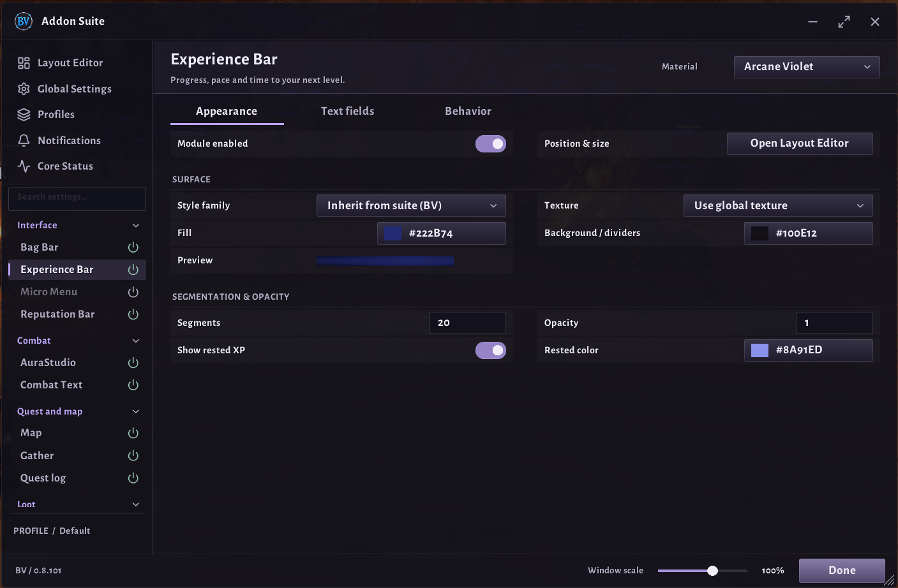The image size is (898, 588).
Task: Click the window resize grip corner
Action: pos(889,580)
